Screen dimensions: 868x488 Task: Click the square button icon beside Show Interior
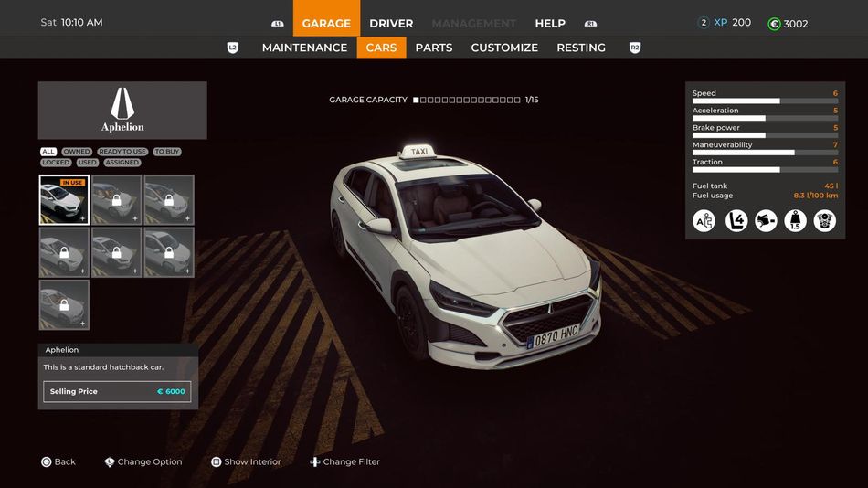216,462
